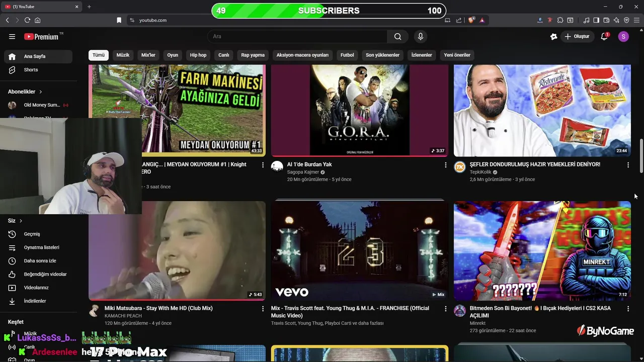Open the KAMACHI PEACH channel link
The image size is (644, 362).
123,316
